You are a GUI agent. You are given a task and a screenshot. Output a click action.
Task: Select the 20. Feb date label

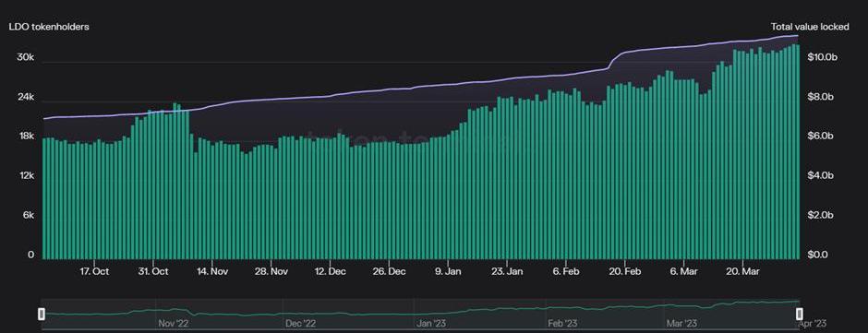pos(624,271)
